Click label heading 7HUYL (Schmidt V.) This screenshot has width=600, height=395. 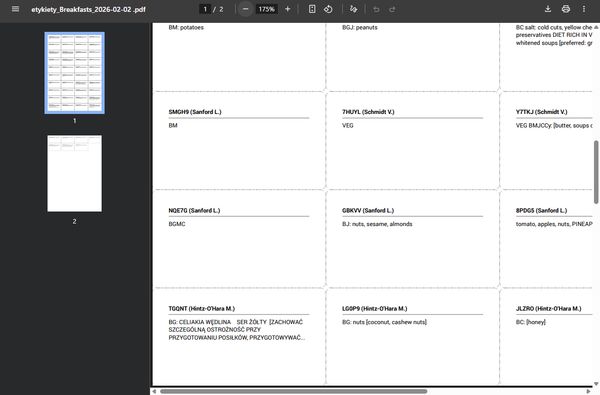368,112
